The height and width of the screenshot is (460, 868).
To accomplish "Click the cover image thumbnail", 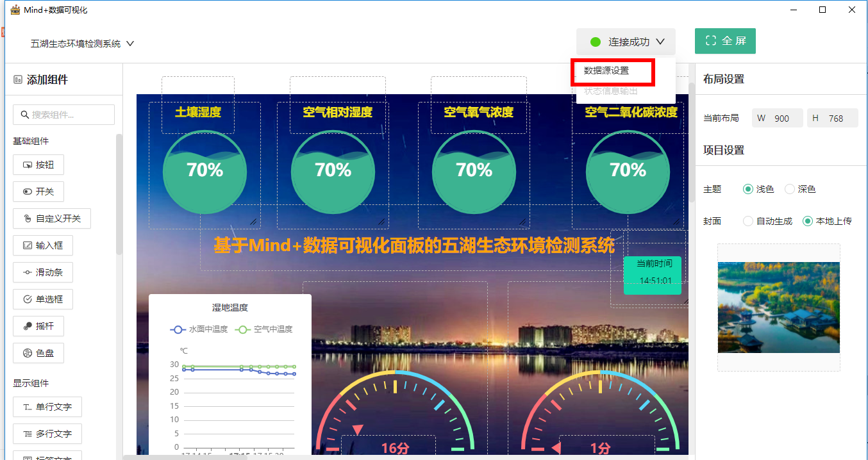I will [x=778, y=308].
